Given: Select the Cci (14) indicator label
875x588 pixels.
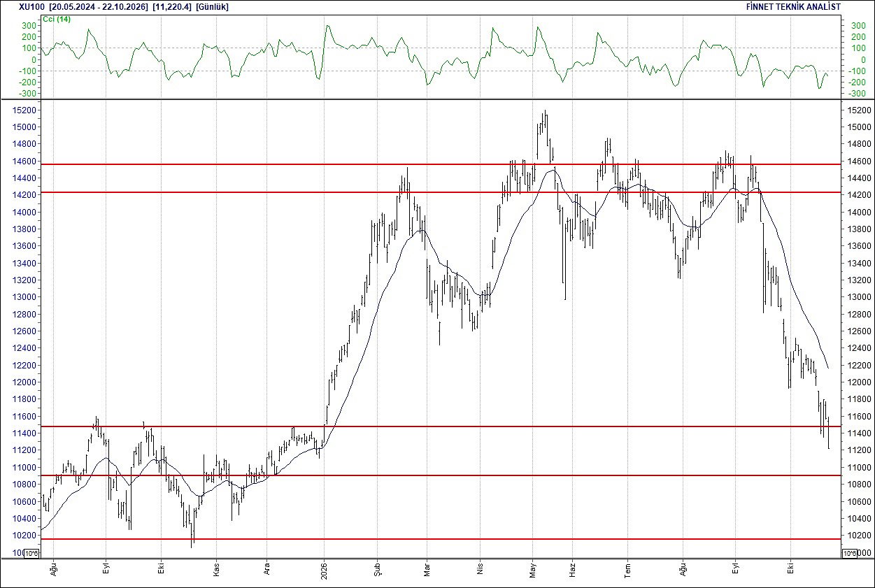Looking at the screenshot, I should [x=57, y=19].
